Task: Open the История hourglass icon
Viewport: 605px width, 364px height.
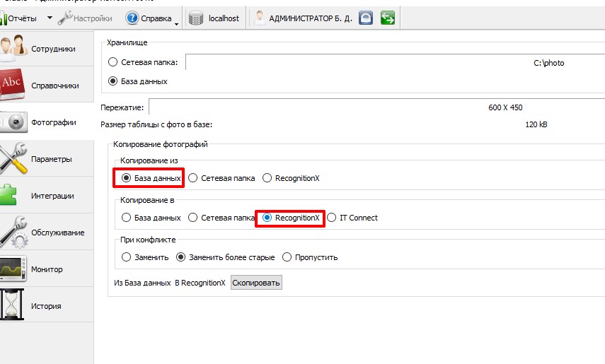Action: pos(12,304)
